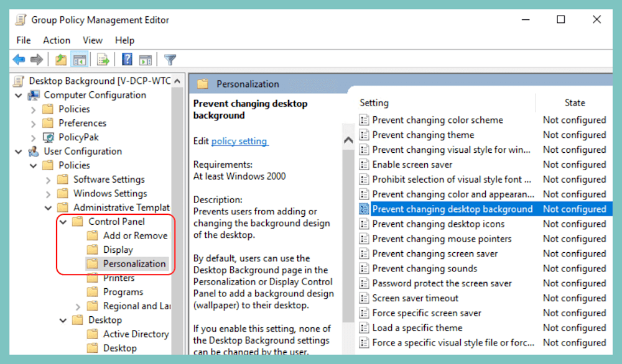The height and width of the screenshot is (364, 622).
Task: Click the Forward navigation arrow in the toolbar
Action: (37, 59)
